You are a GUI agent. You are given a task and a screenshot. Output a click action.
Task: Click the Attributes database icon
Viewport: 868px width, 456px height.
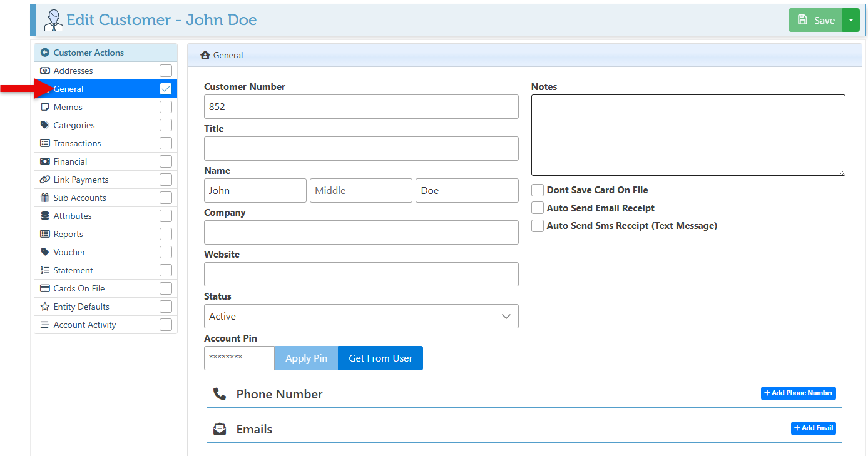tap(45, 216)
